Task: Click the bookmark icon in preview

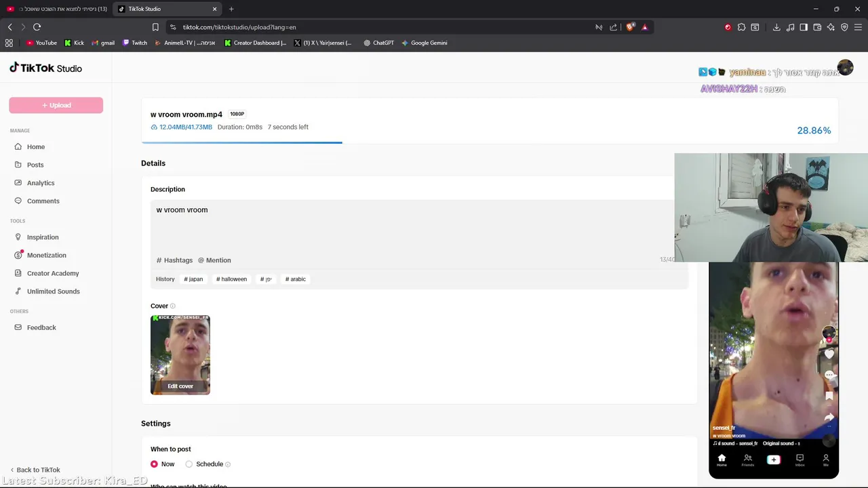Action: (829, 396)
